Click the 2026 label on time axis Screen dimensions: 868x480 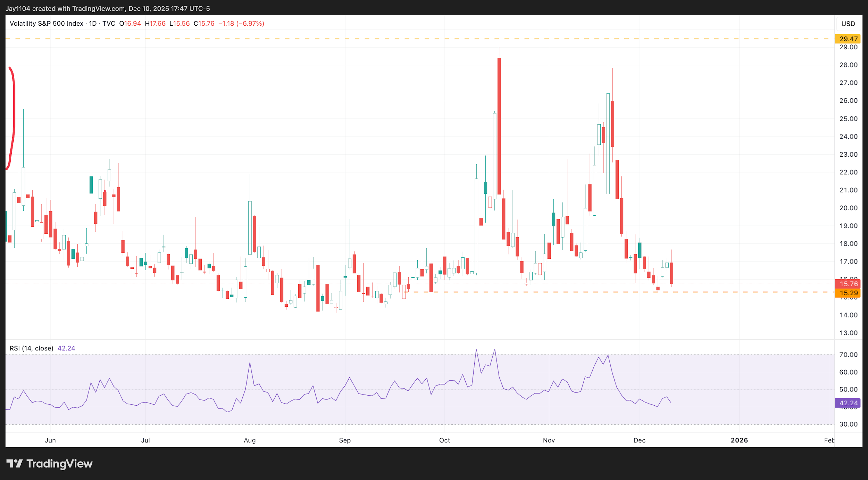739,440
